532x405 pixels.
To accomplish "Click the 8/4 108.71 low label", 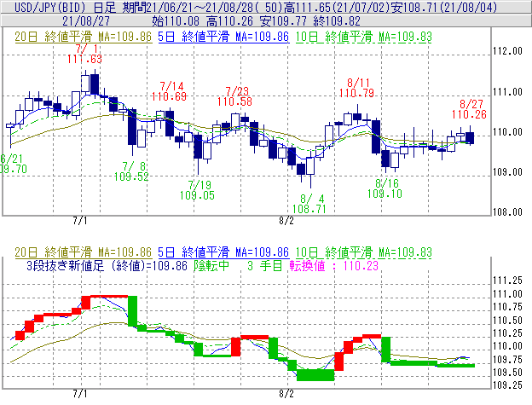I will [x=309, y=204].
